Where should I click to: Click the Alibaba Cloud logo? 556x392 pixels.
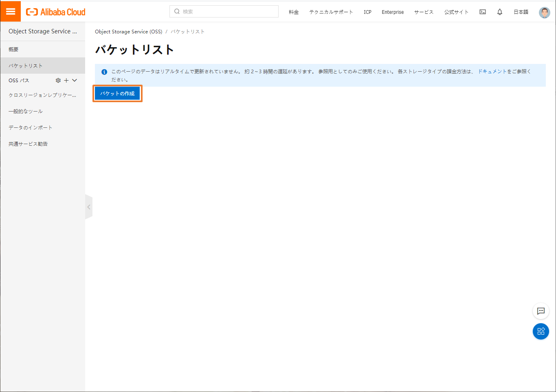coord(55,11)
